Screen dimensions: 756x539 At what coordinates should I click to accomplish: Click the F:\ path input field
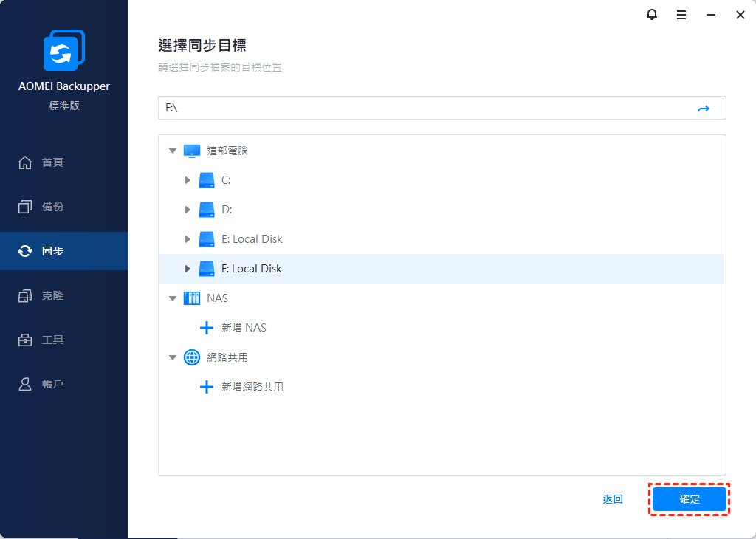[x=421, y=108]
